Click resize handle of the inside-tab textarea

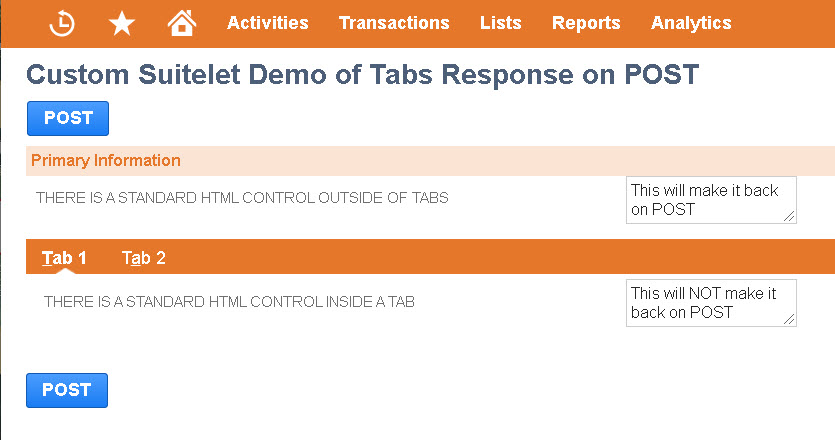pos(790,320)
